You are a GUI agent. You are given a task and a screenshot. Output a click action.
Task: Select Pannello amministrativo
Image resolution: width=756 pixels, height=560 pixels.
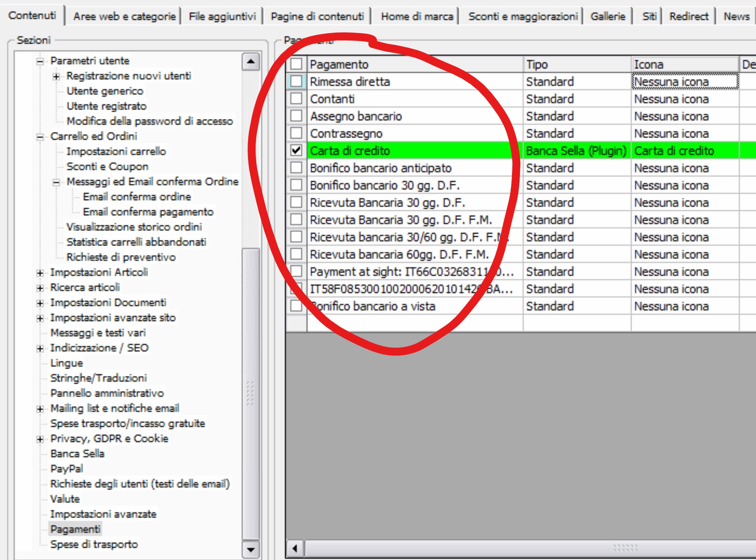(107, 393)
